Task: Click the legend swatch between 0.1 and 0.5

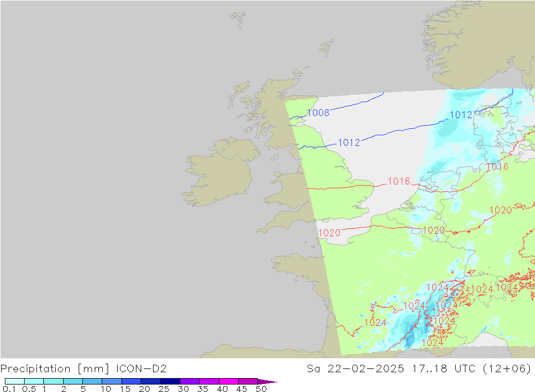Action: coord(14,381)
